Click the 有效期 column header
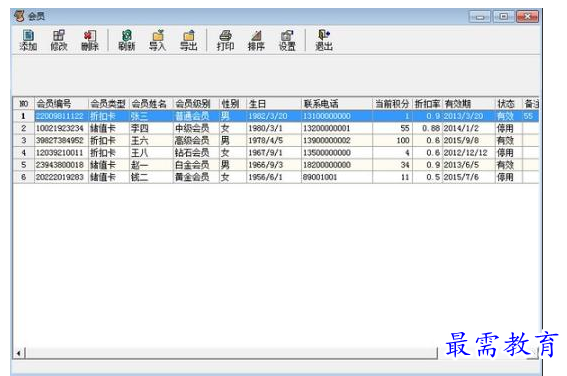 tap(468, 104)
